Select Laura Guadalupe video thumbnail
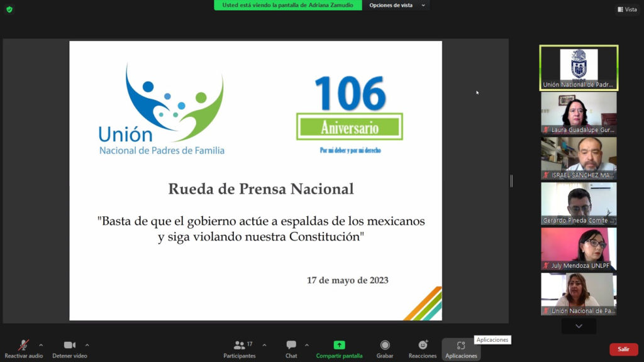 tap(579, 113)
